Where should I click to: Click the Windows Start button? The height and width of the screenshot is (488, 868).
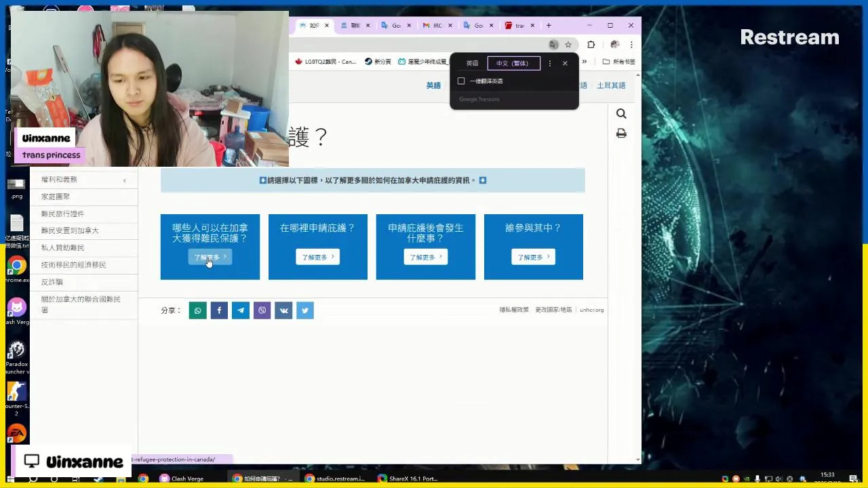10,479
